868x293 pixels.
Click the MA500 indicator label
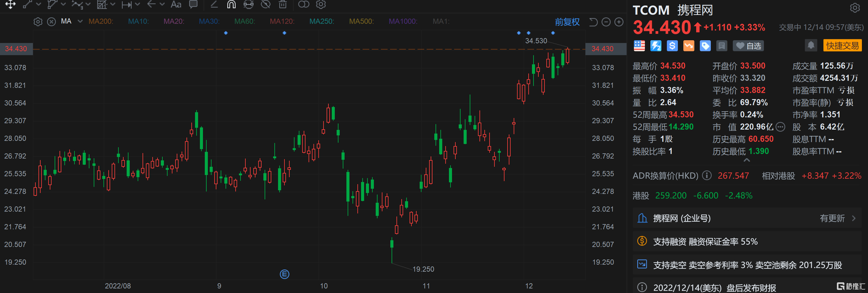pyautogui.click(x=361, y=21)
